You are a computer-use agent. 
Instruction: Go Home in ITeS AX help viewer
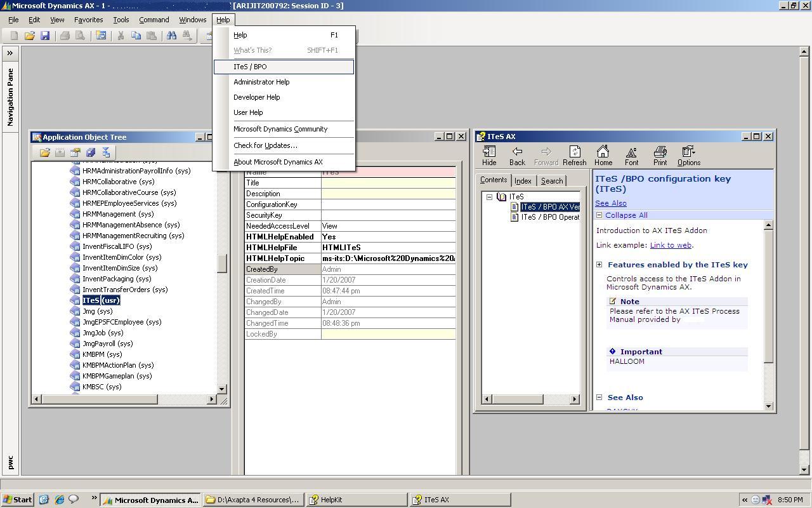point(603,156)
